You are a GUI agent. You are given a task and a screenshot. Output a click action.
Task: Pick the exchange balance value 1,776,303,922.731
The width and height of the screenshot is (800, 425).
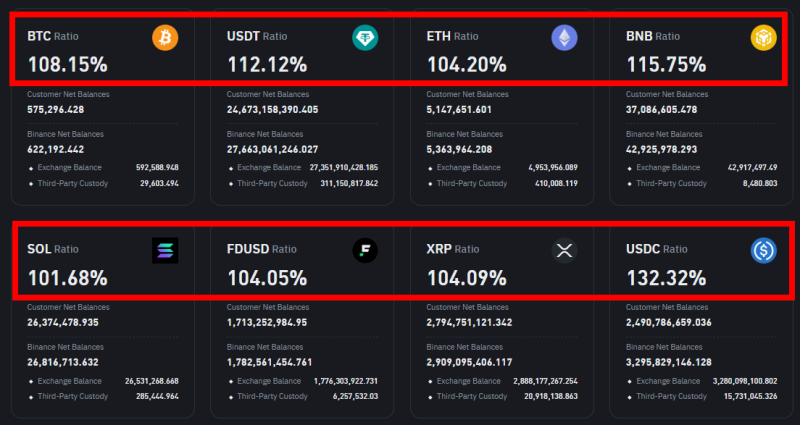346,381
